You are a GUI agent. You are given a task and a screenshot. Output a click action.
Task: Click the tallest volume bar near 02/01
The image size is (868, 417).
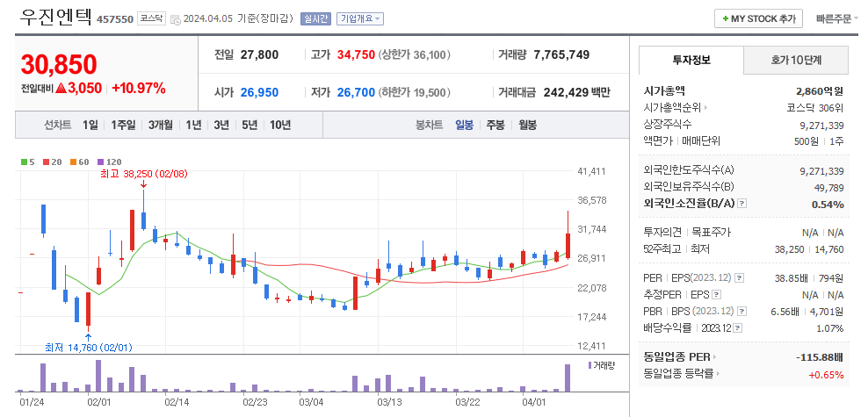98,376
